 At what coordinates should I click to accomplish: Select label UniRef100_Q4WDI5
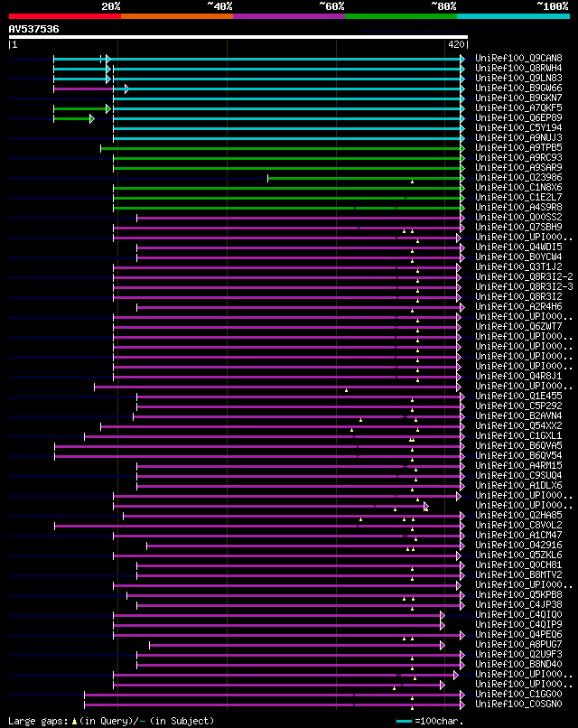pyautogui.click(x=518, y=247)
